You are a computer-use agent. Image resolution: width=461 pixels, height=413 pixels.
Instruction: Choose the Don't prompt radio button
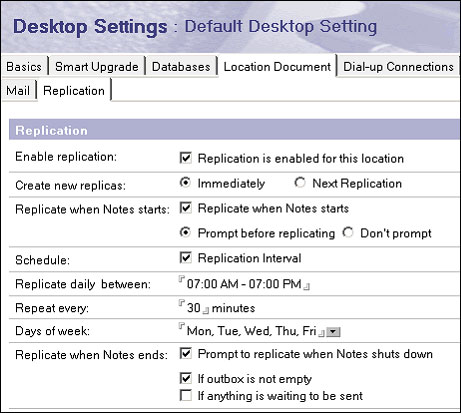348,232
